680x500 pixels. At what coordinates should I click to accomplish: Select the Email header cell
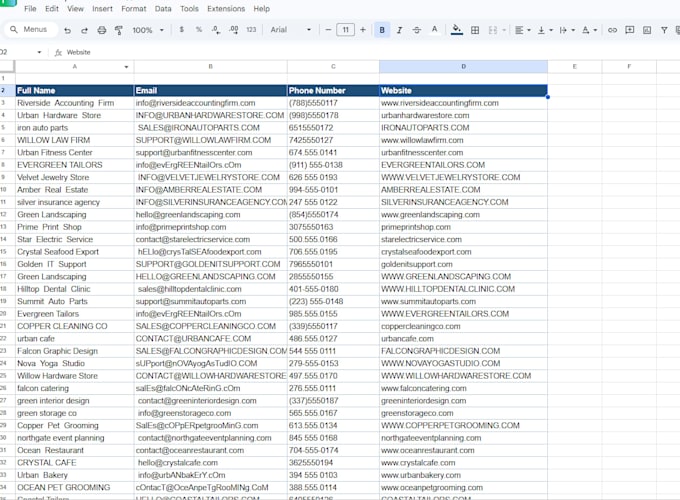click(210, 91)
